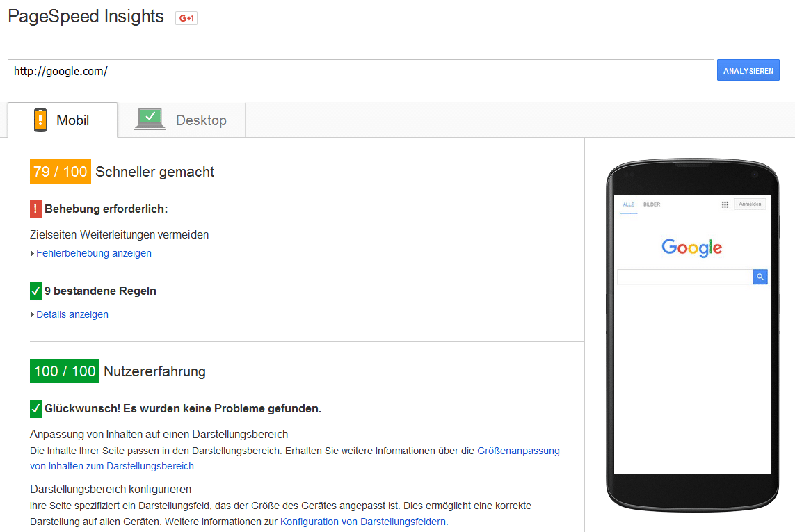This screenshot has height=532, width=795.
Task: Open Konfiguration von Darstellungsfeldern link
Action: [x=363, y=522]
